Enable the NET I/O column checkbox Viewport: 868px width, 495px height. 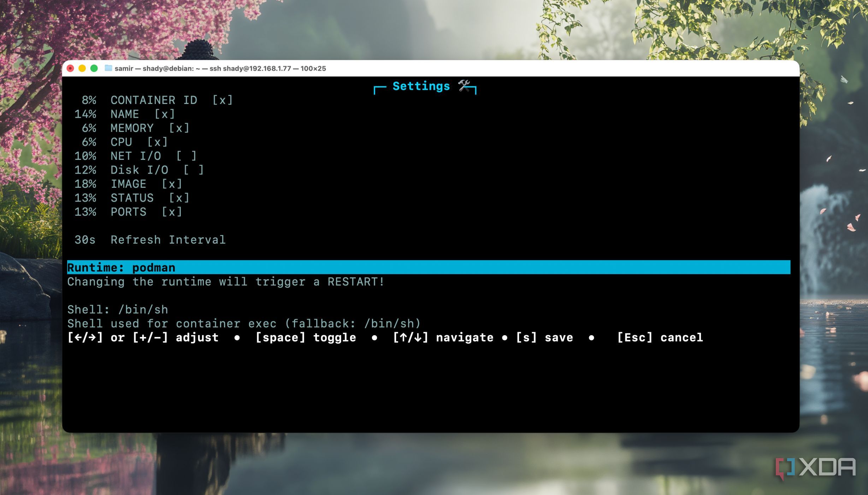pyautogui.click(x=186, y=156)
